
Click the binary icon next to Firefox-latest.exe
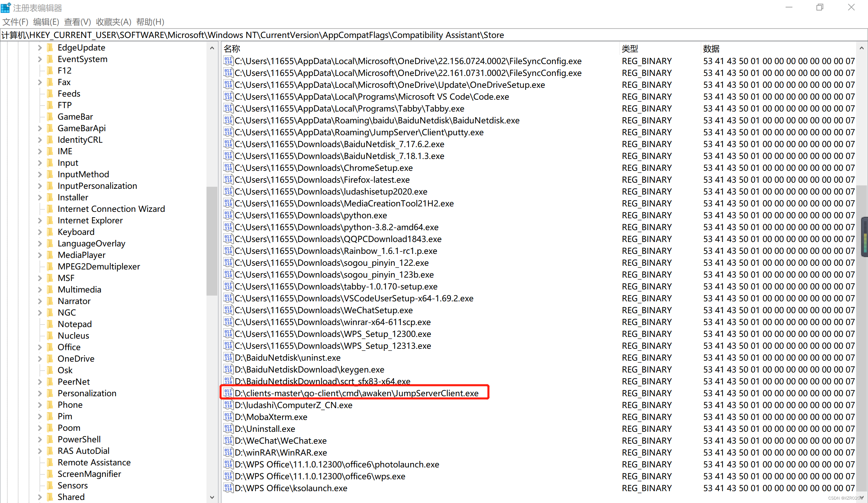click(228, 180)
